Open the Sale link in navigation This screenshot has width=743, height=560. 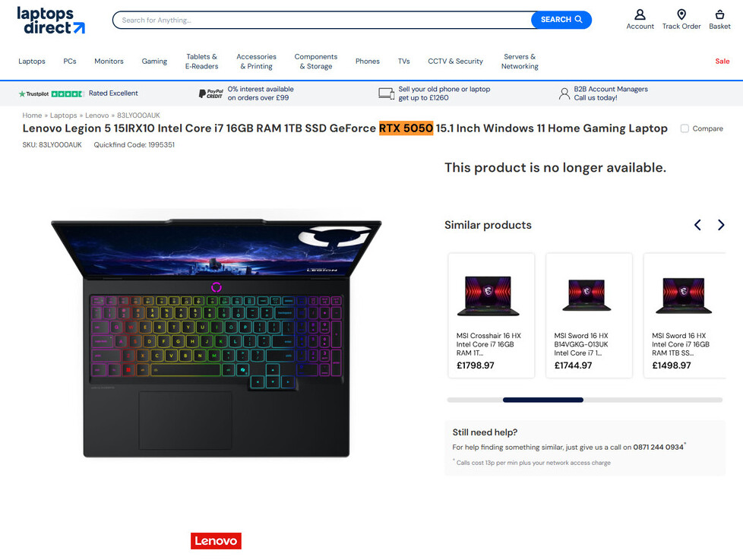[722, 61]
